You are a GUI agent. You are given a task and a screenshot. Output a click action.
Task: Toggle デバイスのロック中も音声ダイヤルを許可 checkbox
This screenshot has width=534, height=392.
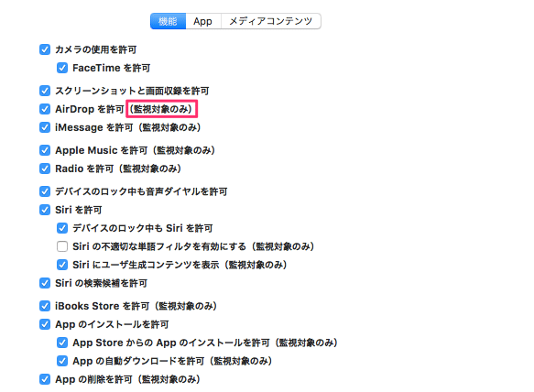click(x=45, y=191)
